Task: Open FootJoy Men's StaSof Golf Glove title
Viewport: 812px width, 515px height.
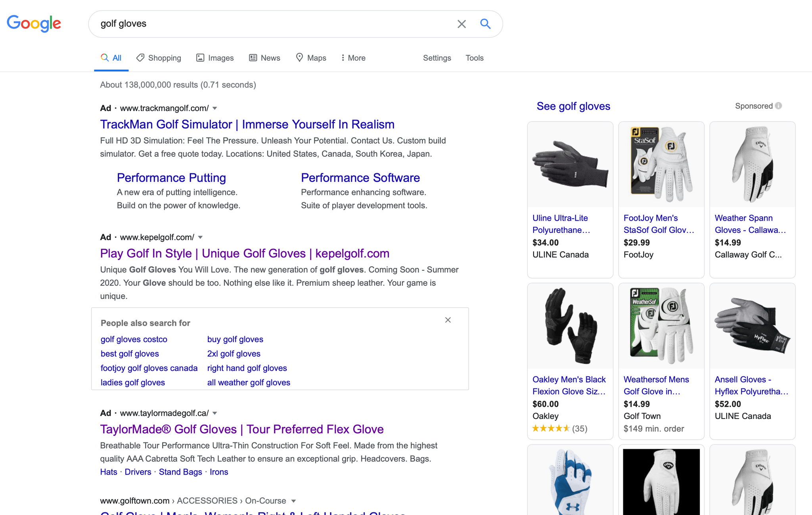Action: [x=659, y=224]
